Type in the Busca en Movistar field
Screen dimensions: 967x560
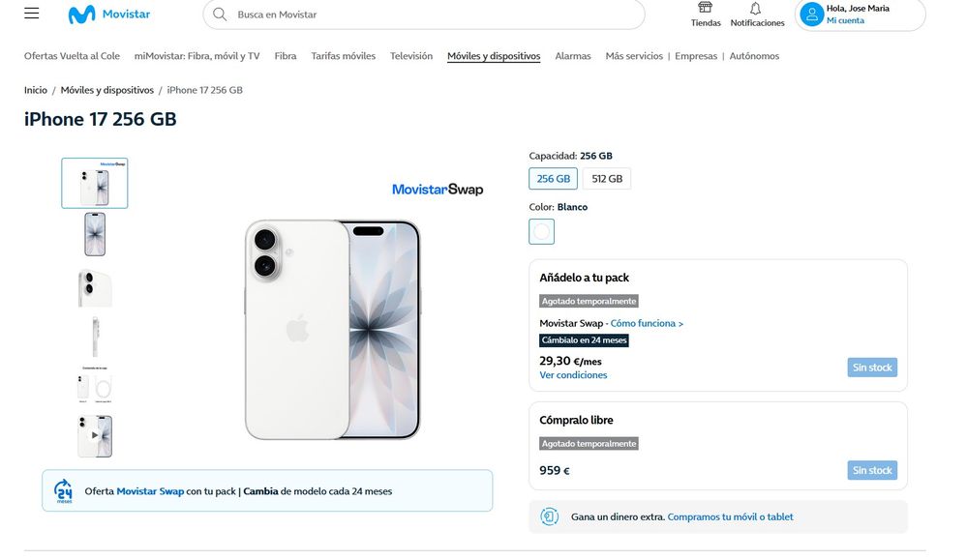(x=426, y=15)
